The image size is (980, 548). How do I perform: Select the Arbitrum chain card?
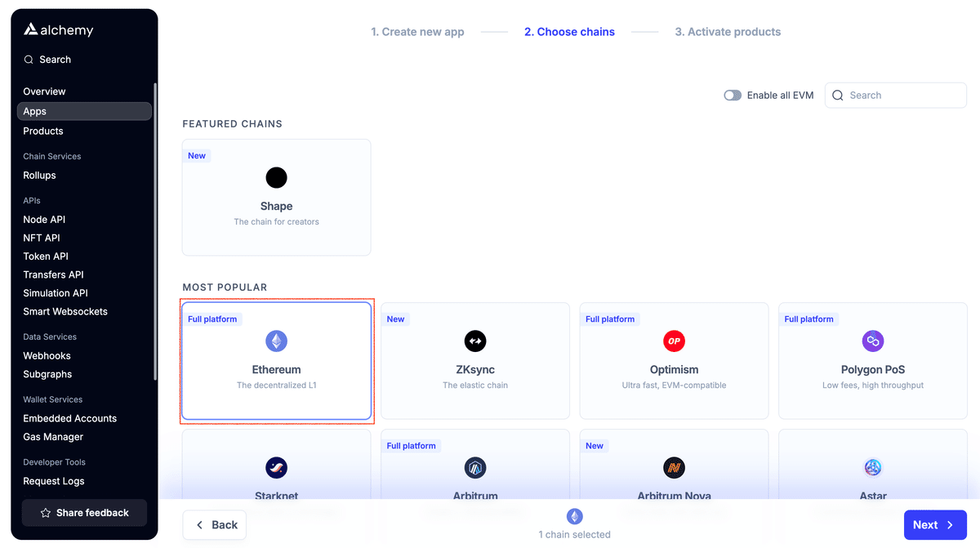pos(475,466)
